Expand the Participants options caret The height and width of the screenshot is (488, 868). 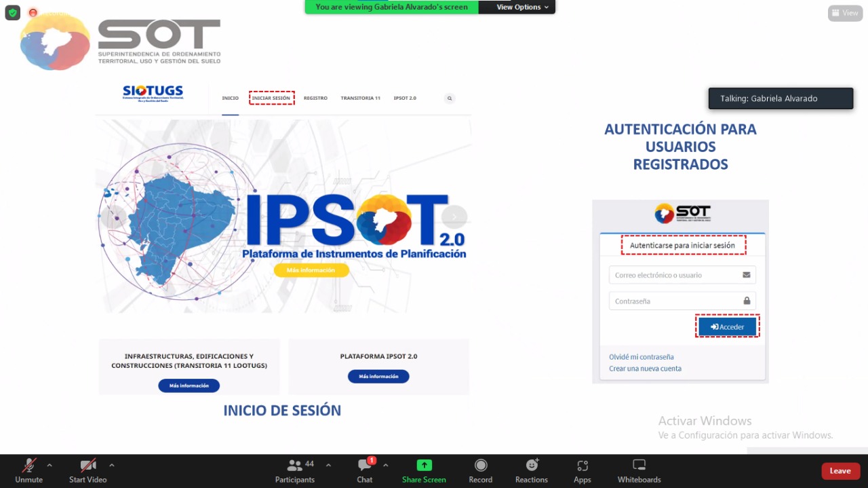pyautogui.click(x=329, y=466)
